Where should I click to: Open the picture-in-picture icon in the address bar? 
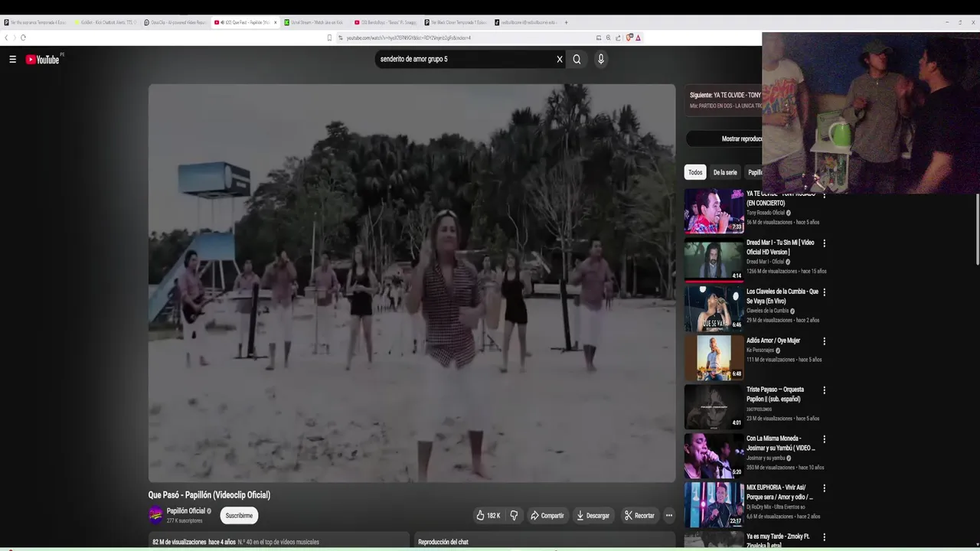click(x=599, y=37)
